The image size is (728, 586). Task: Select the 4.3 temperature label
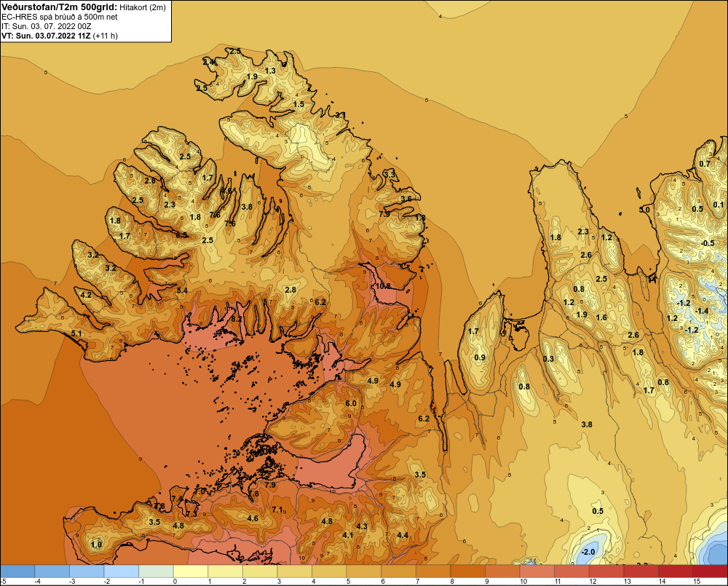pos(362,526)
